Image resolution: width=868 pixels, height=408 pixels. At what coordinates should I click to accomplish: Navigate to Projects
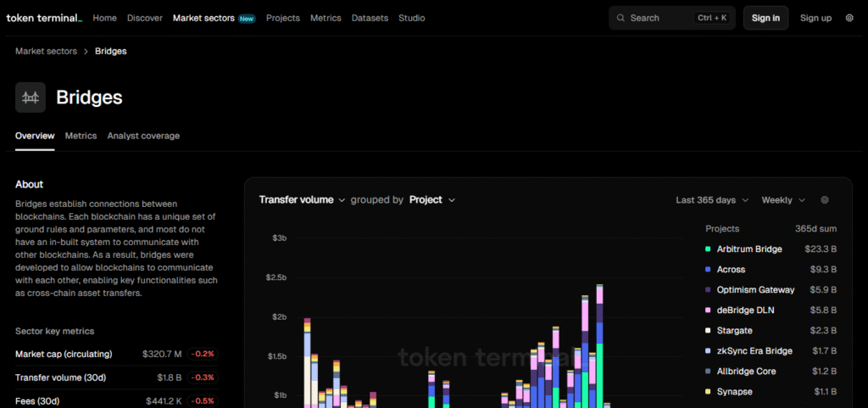coord(283,18)
